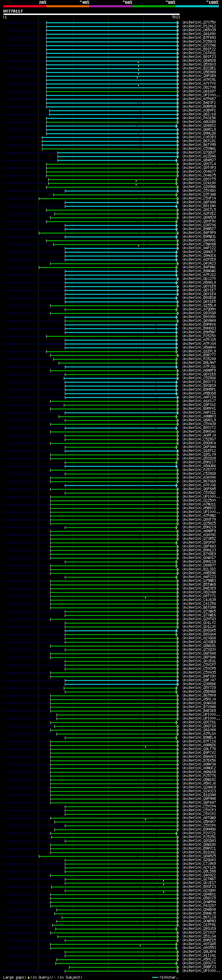Image resolution: width=222 pixels, height=980 pixels.
Task: Select label UniRef100_C6TKU1
Action: click(x=199, y=53)
